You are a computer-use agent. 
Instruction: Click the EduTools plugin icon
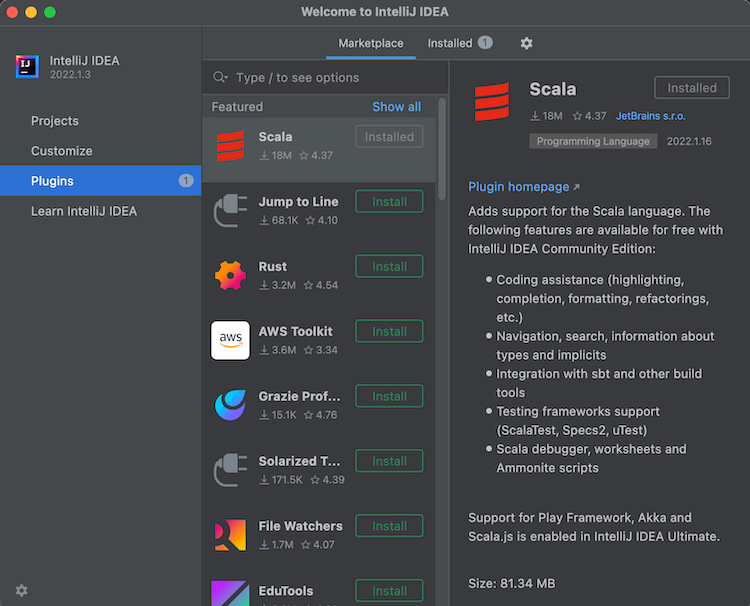click(231, 593)
